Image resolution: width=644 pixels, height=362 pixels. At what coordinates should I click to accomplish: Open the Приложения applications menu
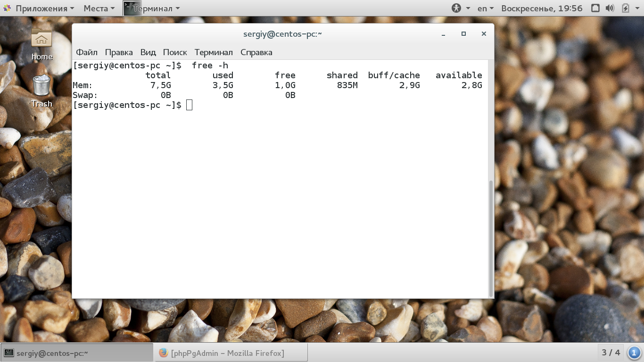pyautogui.click(x=39, y=8)
